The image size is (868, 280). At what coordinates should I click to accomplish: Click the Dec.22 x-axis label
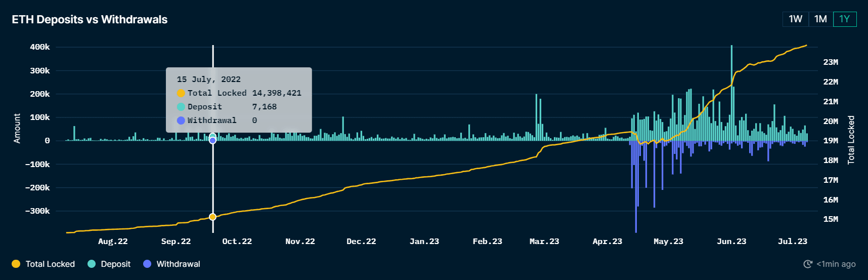[361, 242]
